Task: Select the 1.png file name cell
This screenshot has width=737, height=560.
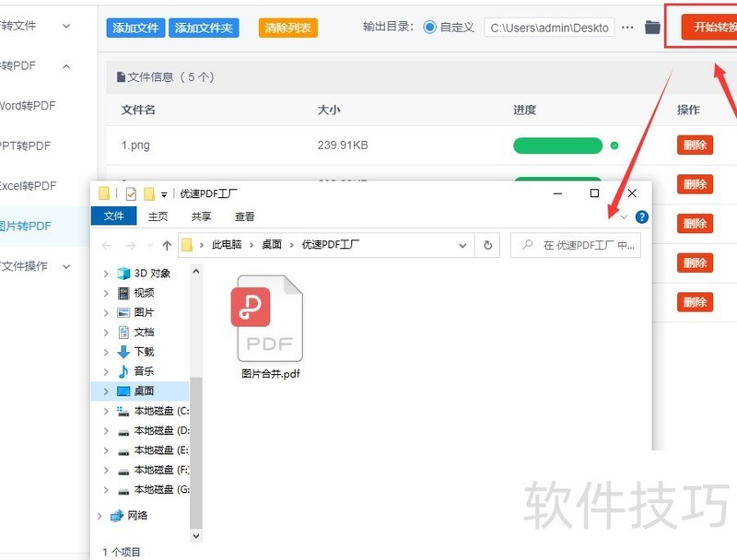Action: pos(135,146)
